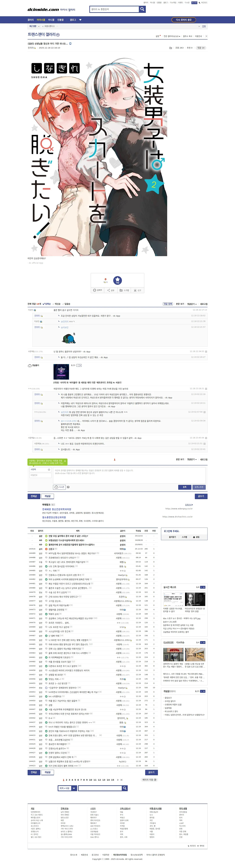235x868 pixels.
Task: Click the search magnifier icon in header
Action: point(142,9)
